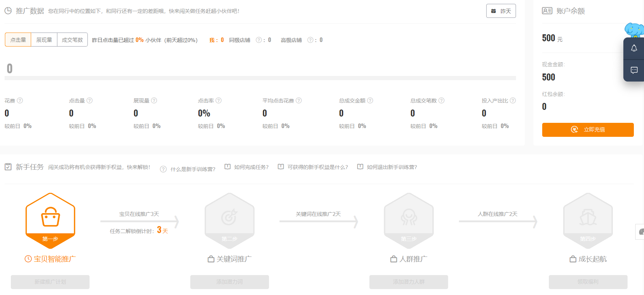
Task: Click the 第二步 target hexagon
Action: [229, 221]
